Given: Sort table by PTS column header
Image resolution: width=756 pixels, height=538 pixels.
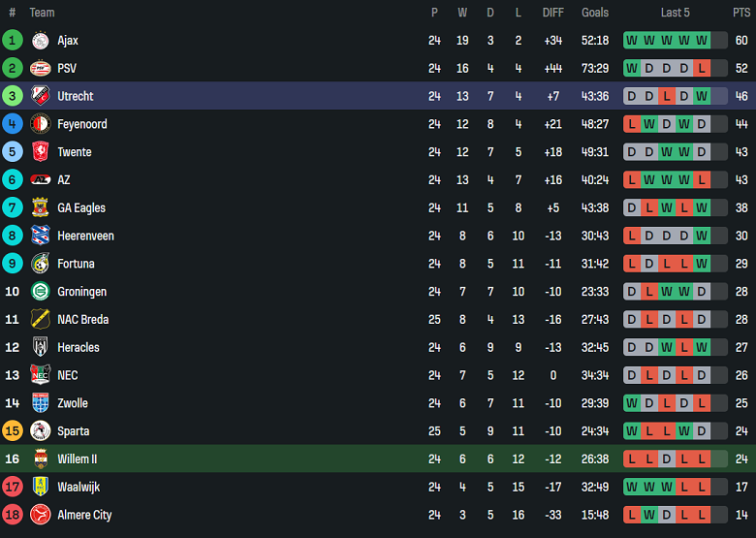Looking at the screenshot, I should point(741,13).
